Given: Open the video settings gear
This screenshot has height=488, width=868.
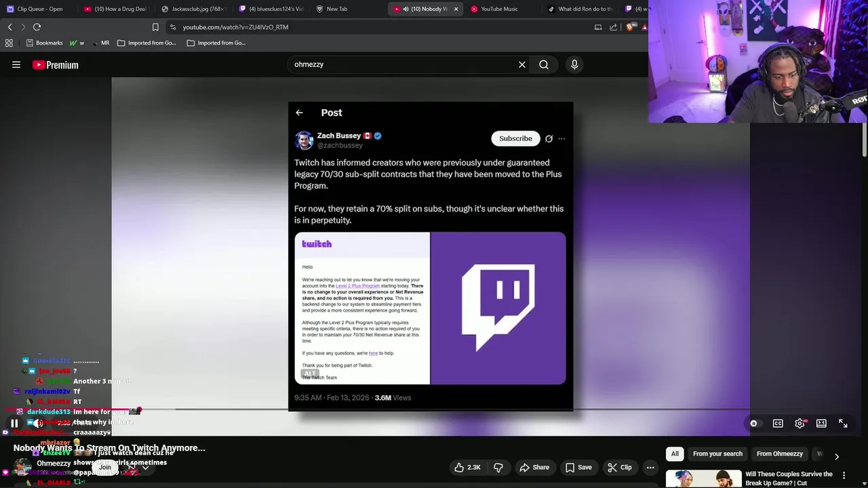Looking at the screenshot, I should (x=800, y=424).
